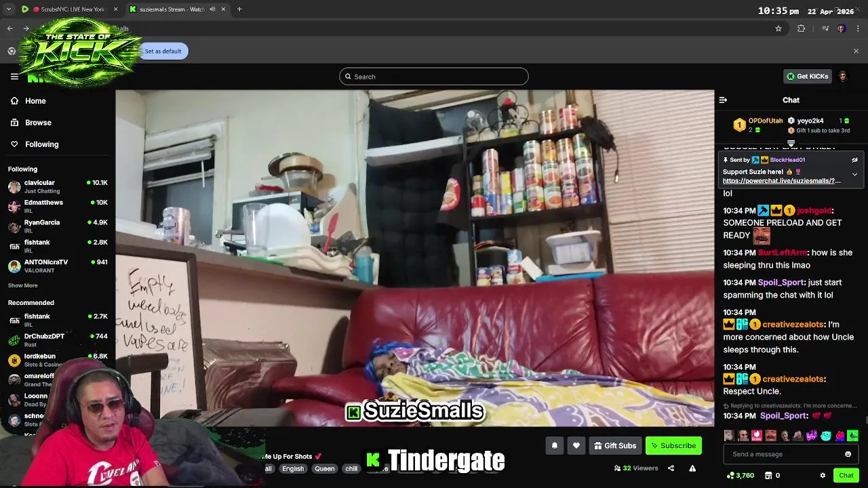Toggle stream notification bell

tap(554, 445)
